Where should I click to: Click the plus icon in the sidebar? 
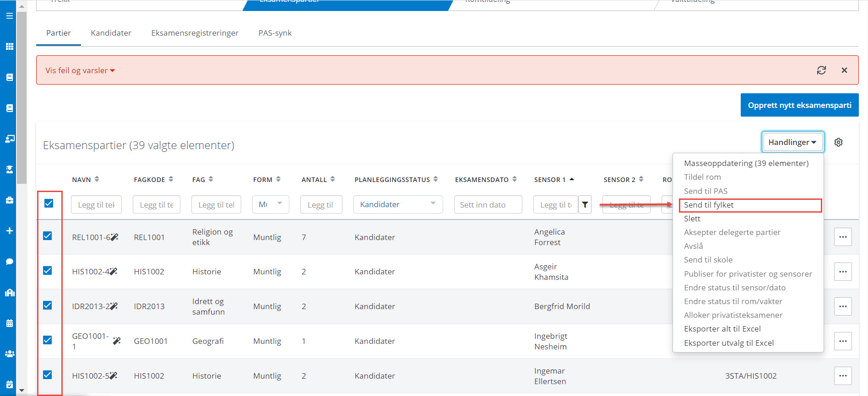click(x=9, y=231)
